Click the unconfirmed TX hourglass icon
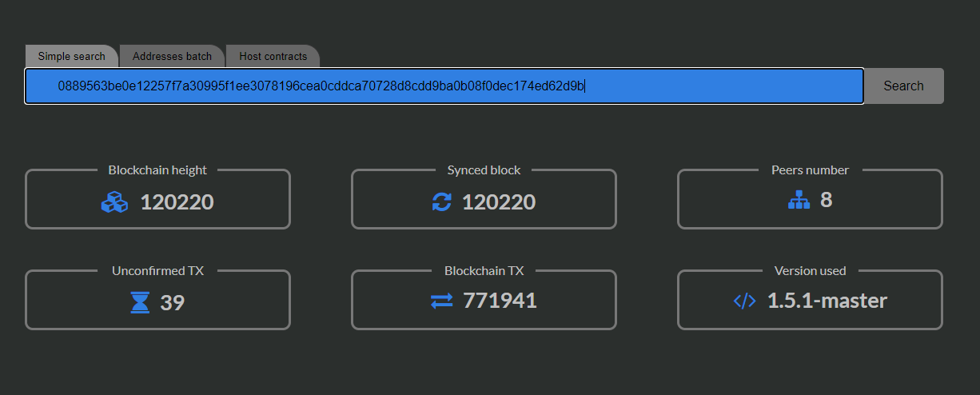 tap(140, 302)
